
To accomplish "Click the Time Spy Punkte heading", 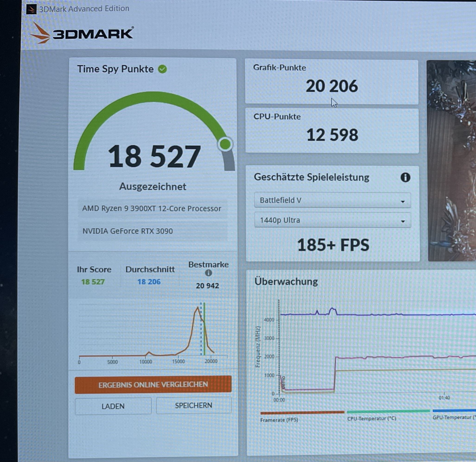I will 115,69.
